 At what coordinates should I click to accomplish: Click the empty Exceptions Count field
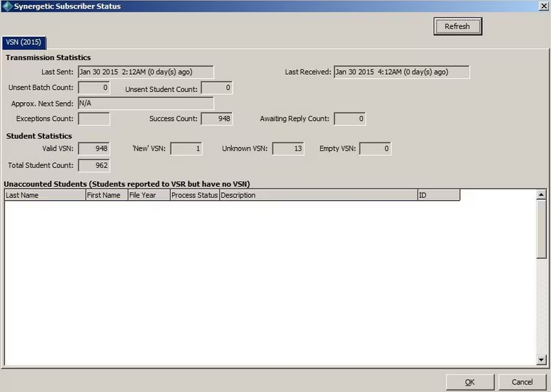point(94,119)
